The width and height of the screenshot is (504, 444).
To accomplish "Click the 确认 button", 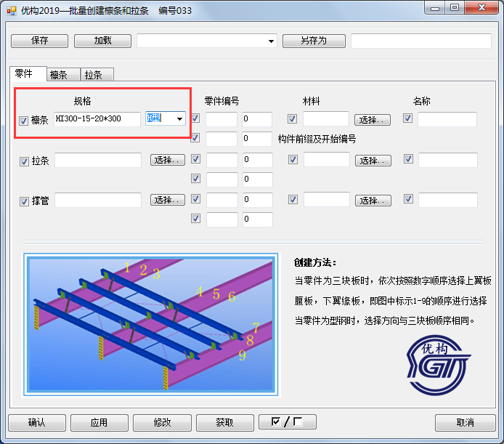I will 37,422.
